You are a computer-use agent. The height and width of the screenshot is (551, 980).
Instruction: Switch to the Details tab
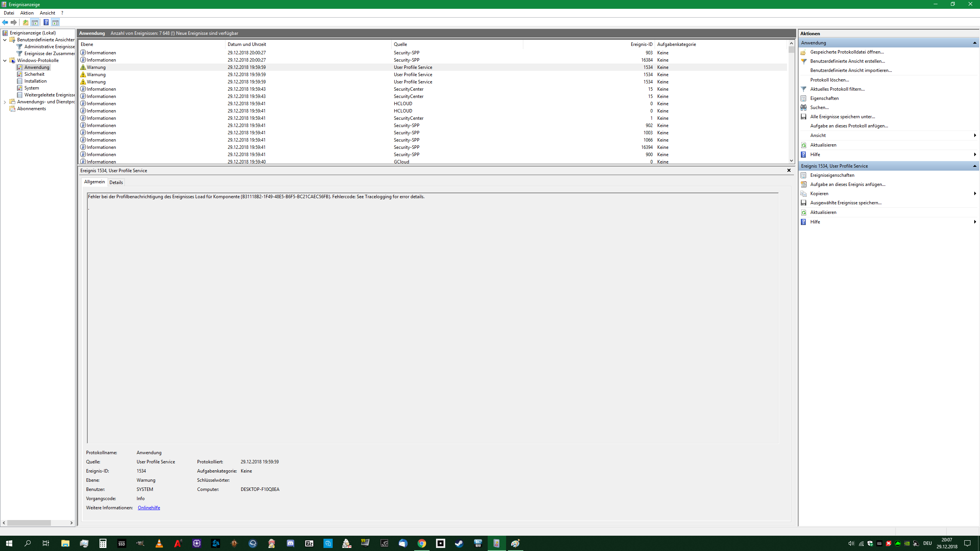click(x=116, y=182)
